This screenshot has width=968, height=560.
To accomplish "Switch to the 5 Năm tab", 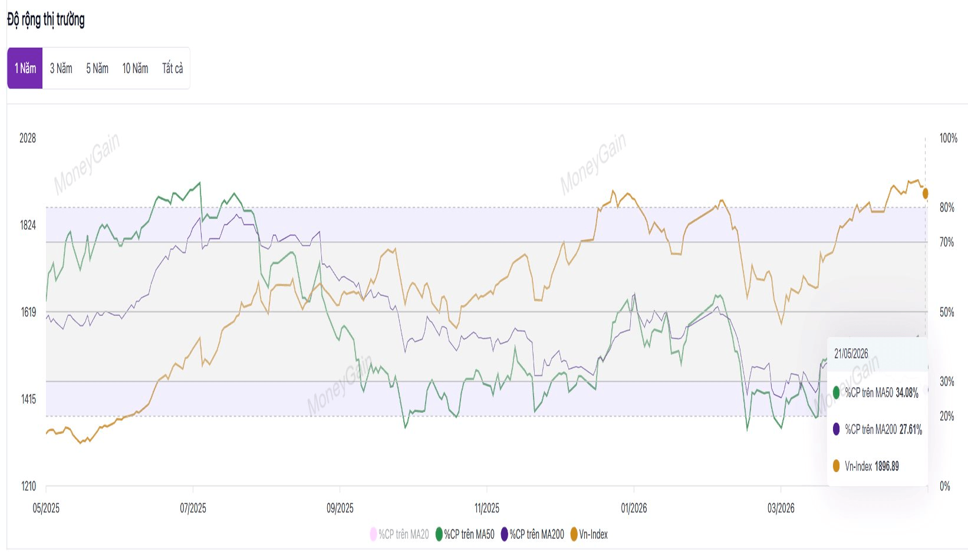I will 97,68.
